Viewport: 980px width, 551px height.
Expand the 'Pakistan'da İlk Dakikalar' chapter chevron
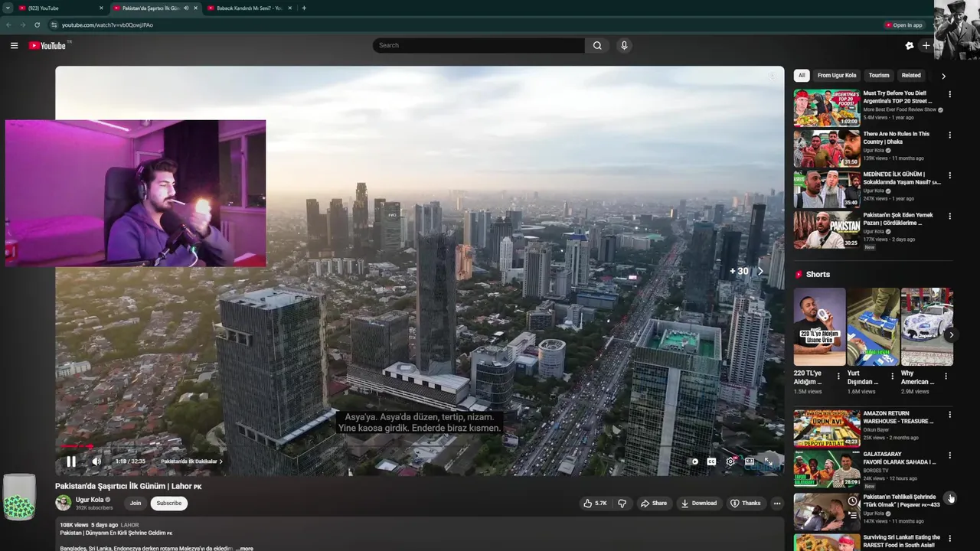pyautogui.click(x=221, y=461)
